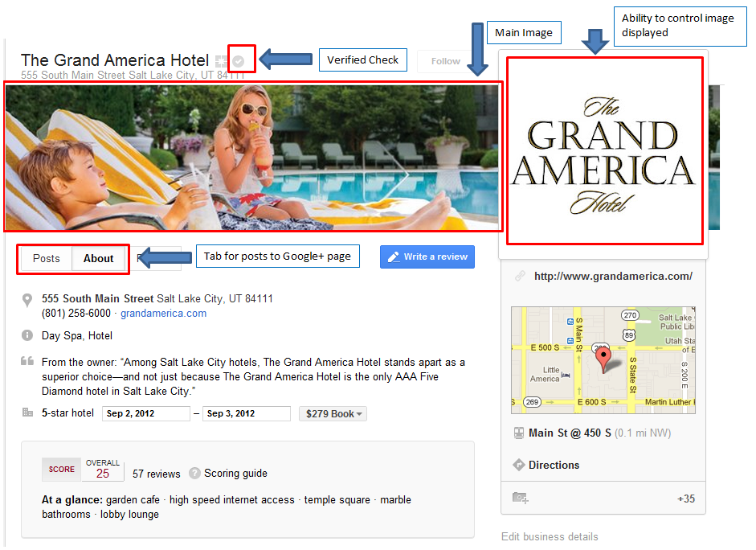Click the Sep 3, 2012 check-out date field
This screenshot has width=756, height=550.
247,414
